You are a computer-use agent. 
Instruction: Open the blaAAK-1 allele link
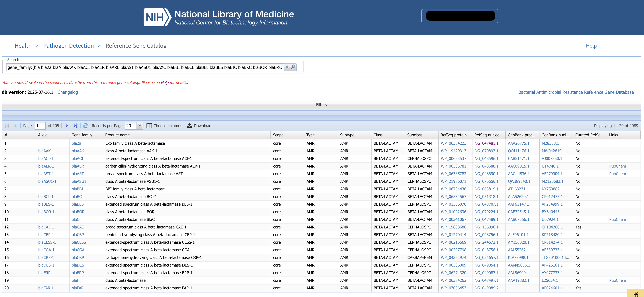pos(46,151)
